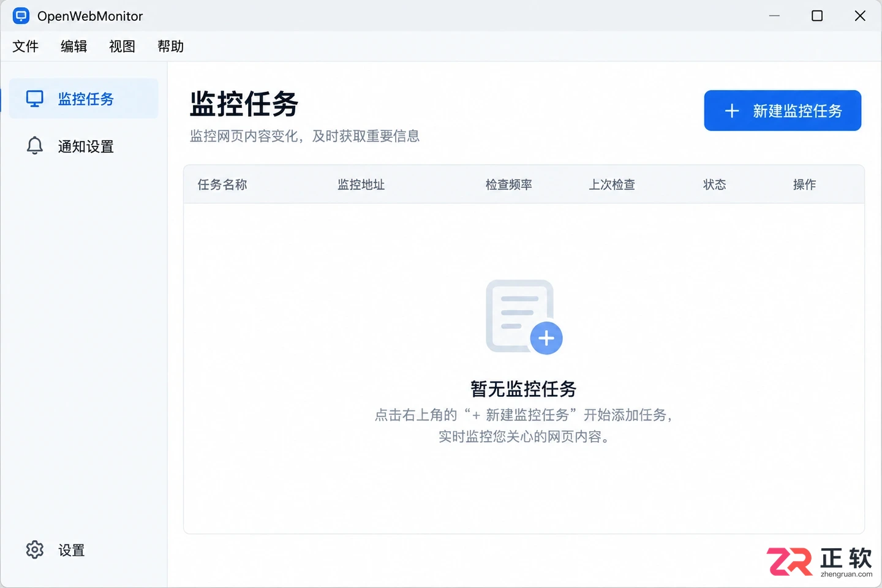Image resolution: width=882 pixels, height=588 pixels.
Task: Click the subtitle 监控网页内容变化，及时获取重要信息
Action: [x=304, y=136]
